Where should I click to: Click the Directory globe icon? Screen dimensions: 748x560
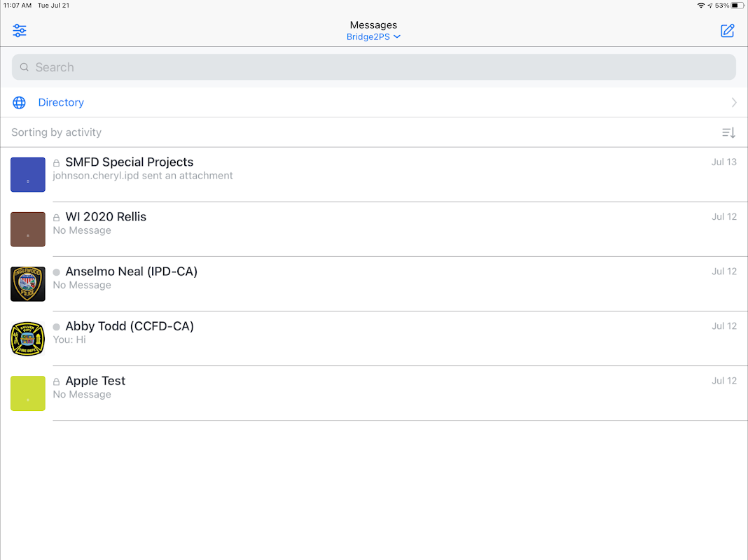(x=20, y=103)
